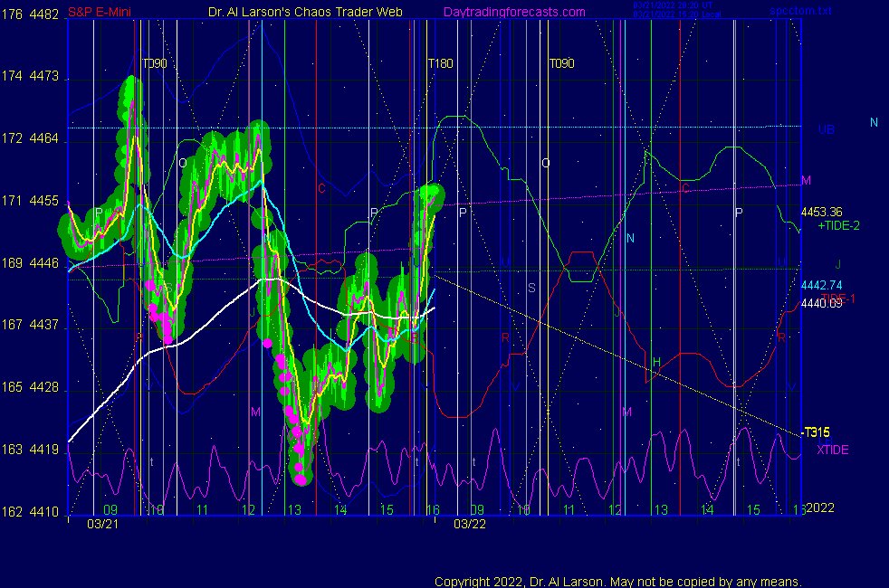The width and height of the screenshot is (889, 588).
Task: Open the Daytradingforecasts.com link text
Action: click(514, 12)
